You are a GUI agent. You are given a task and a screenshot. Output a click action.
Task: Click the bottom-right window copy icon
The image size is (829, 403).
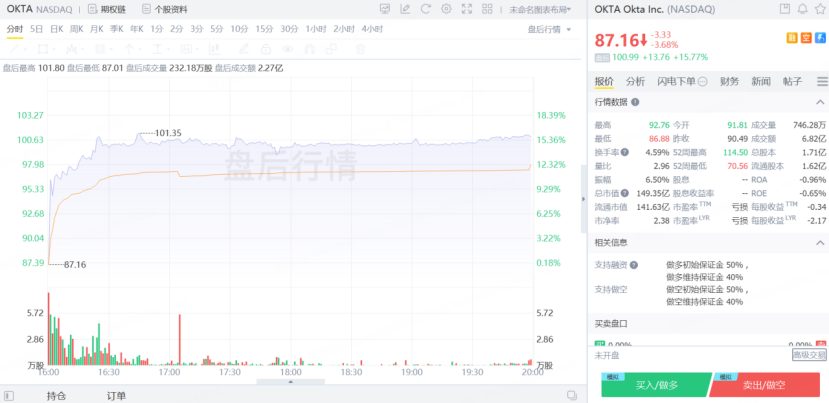click(572, 395)
